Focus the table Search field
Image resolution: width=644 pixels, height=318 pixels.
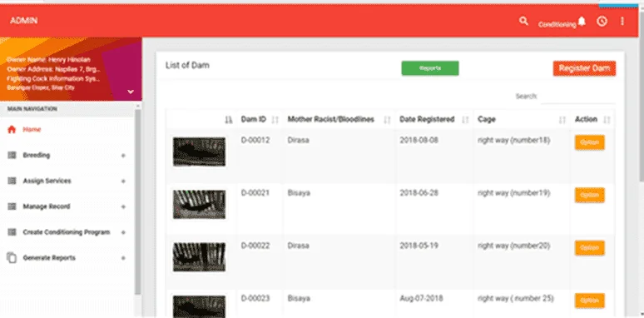578,97
